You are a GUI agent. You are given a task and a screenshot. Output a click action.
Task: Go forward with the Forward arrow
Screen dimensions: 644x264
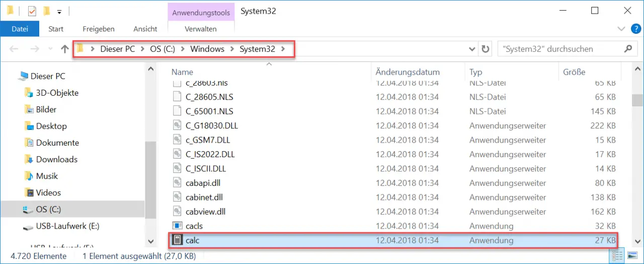(34, 49)
